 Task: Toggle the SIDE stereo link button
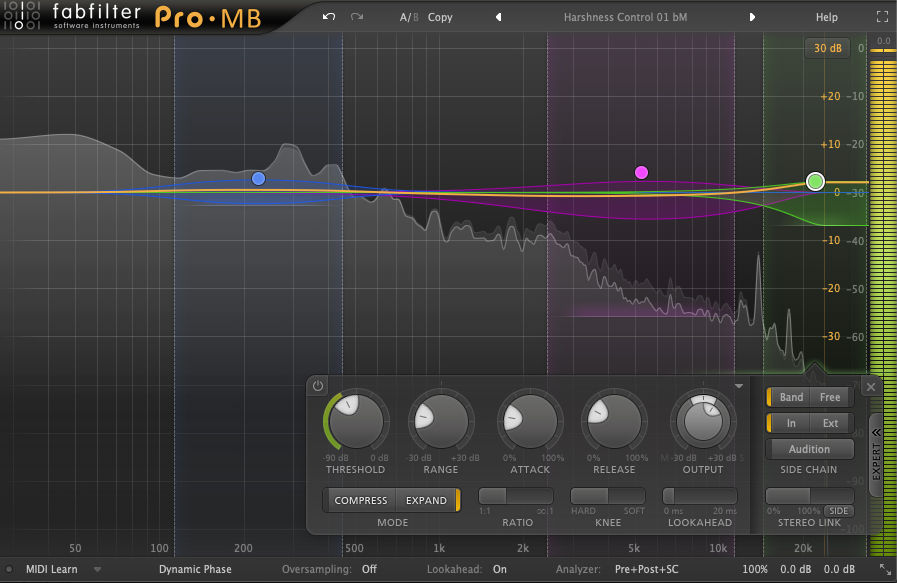coord(839,511)
